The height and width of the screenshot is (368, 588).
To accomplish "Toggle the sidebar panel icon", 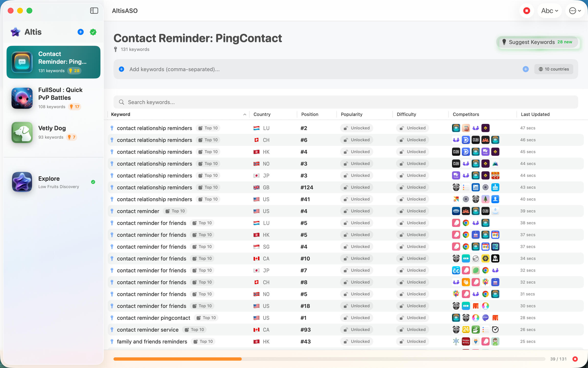I will [94, 11].
